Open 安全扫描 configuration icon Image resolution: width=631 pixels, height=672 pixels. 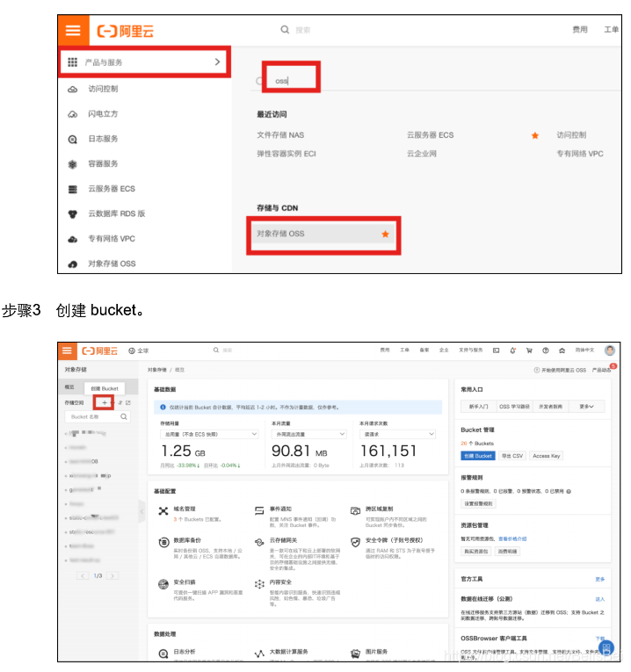coord(163,584)
